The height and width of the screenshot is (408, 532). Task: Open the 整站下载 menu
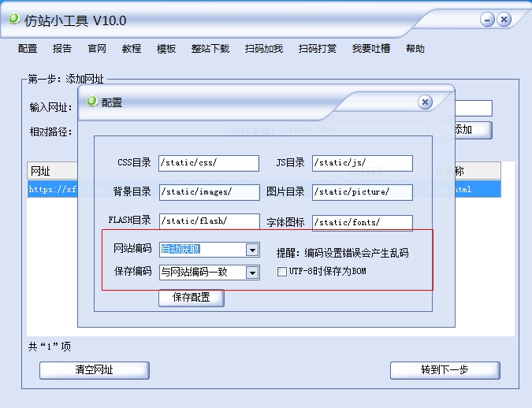tap(210, 49)
